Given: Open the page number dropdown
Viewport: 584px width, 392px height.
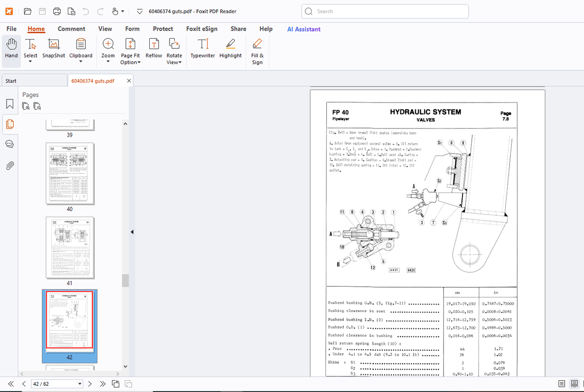Looking at the screenshot, I should pos(80,384).
